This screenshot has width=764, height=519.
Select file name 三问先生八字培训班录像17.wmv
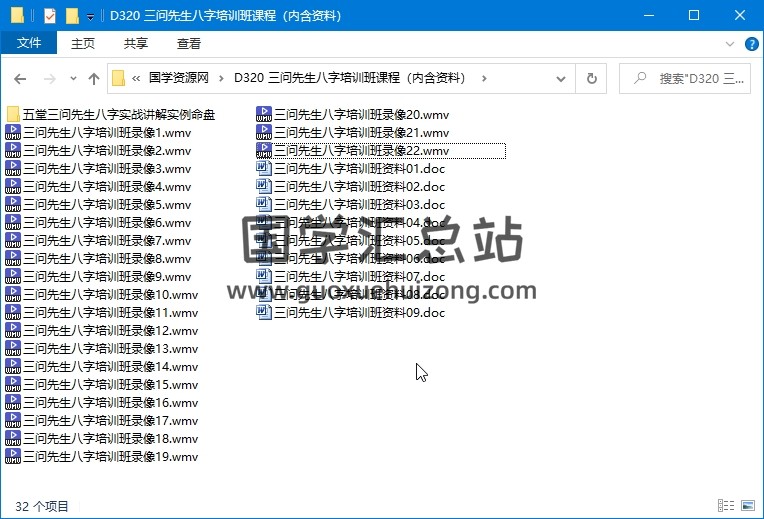[111, 421]
